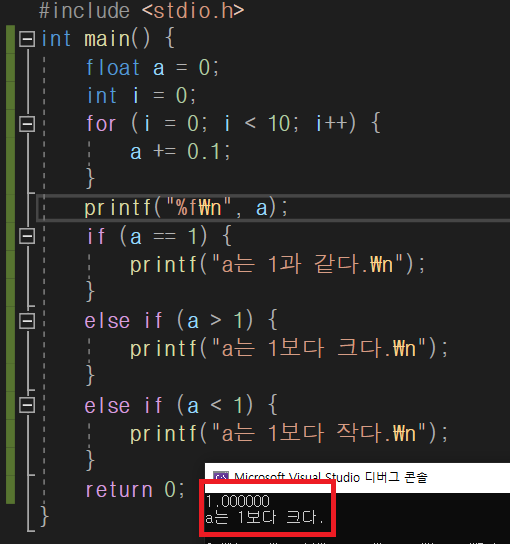Click the printf line containing "a는 1보다 크다"
The image size is (510, 544).
289,348
